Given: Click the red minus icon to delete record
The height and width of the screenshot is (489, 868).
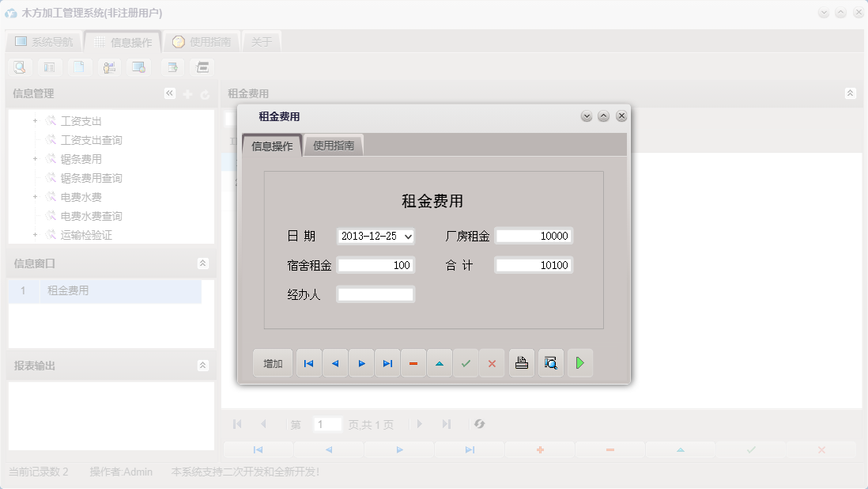Looking at the screenshot, I should point(413,362).
